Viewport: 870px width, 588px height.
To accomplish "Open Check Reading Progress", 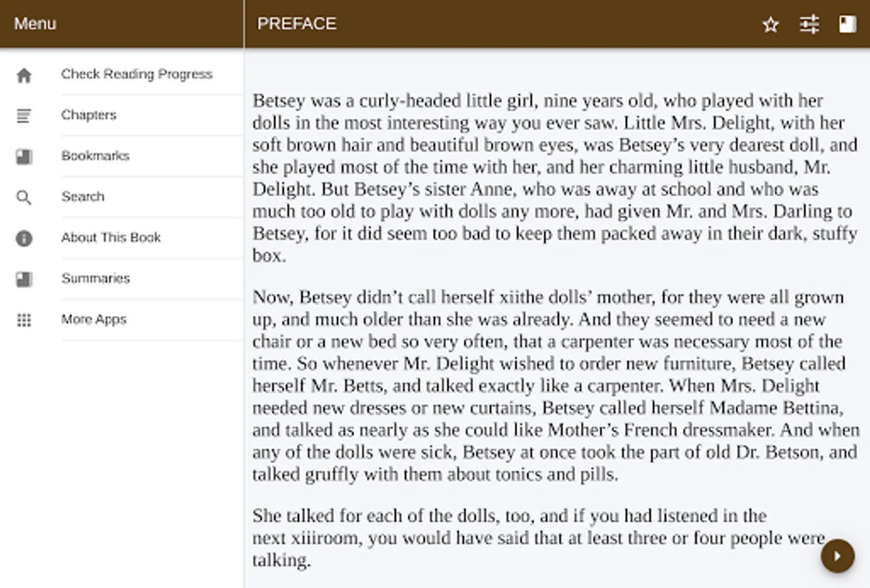I will tap(137, 74).
